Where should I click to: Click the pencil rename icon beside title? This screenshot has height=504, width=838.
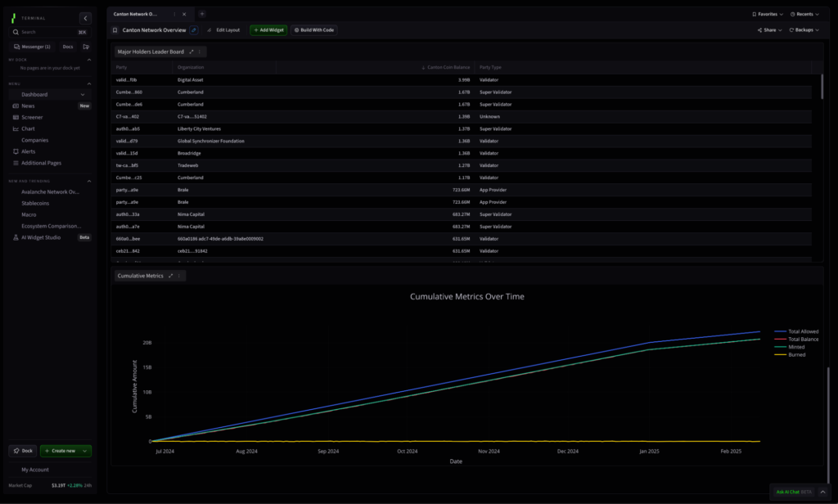point(194,30)
